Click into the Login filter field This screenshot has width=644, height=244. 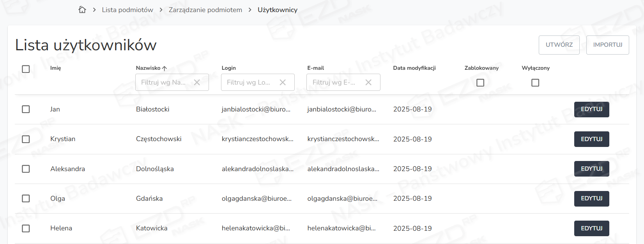pos(249,82)
